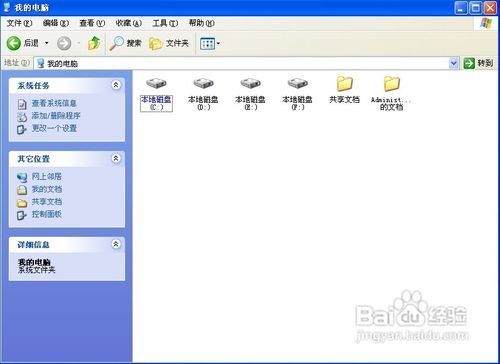The height and width of the screenshot is (364, 500).
Task: Open the Help (帮助) menu
Action: 201,23
